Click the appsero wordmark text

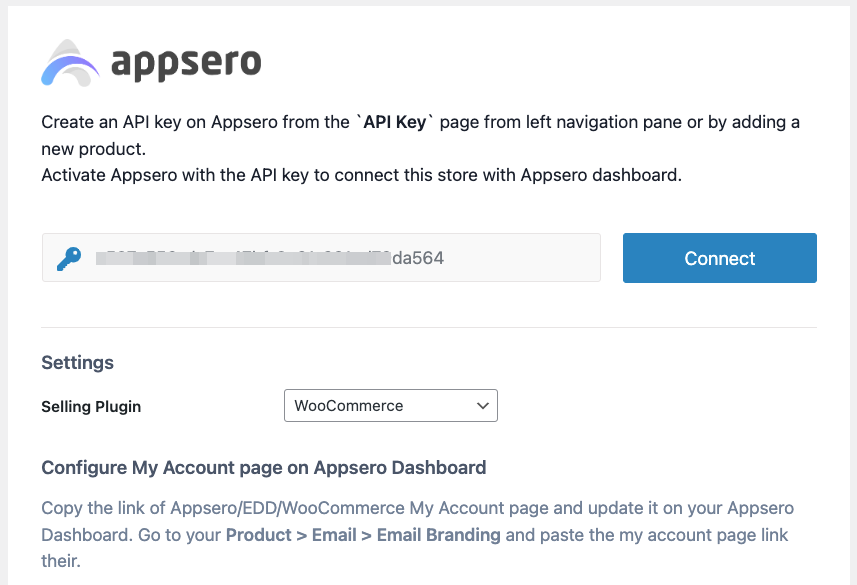pyautogui.click(x=186, y=64)
